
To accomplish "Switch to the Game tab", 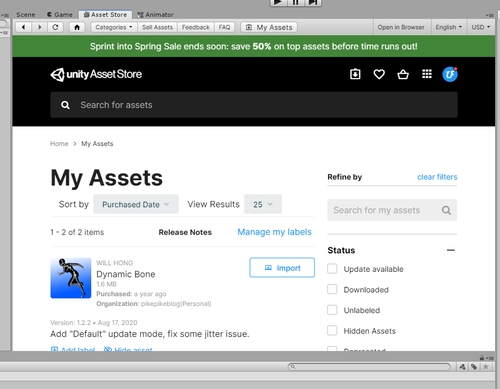I will point(60,15).
